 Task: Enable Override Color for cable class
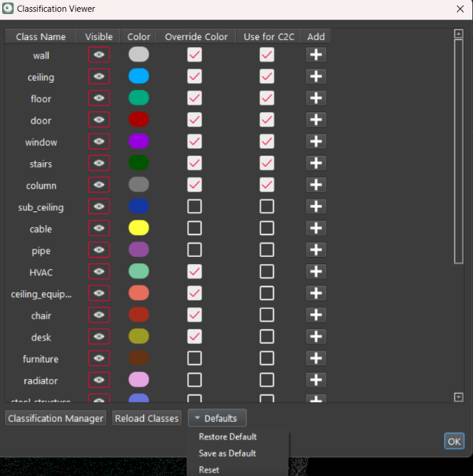point(194,228)
